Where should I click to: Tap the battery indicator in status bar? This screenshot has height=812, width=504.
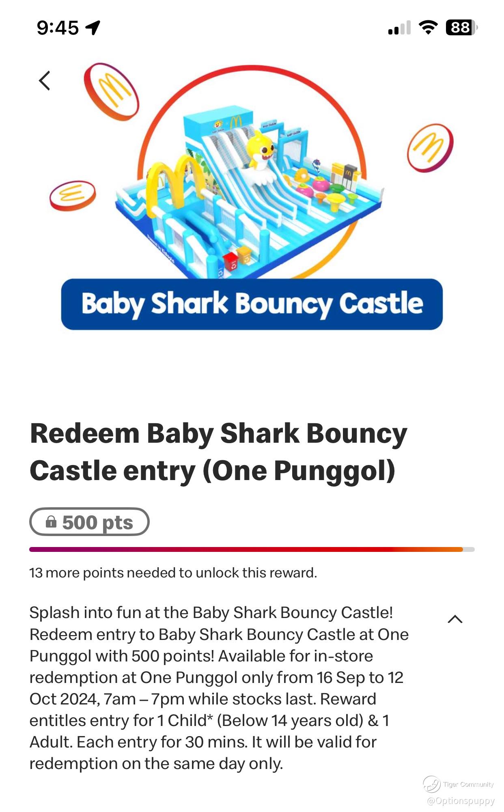click(x=461, y=28)
